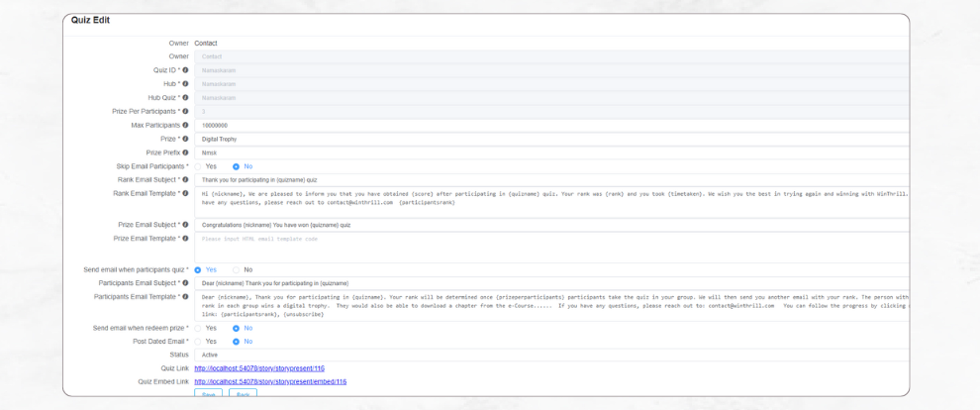
Task: Click the Save button
Action: click(x=209, y=393)
